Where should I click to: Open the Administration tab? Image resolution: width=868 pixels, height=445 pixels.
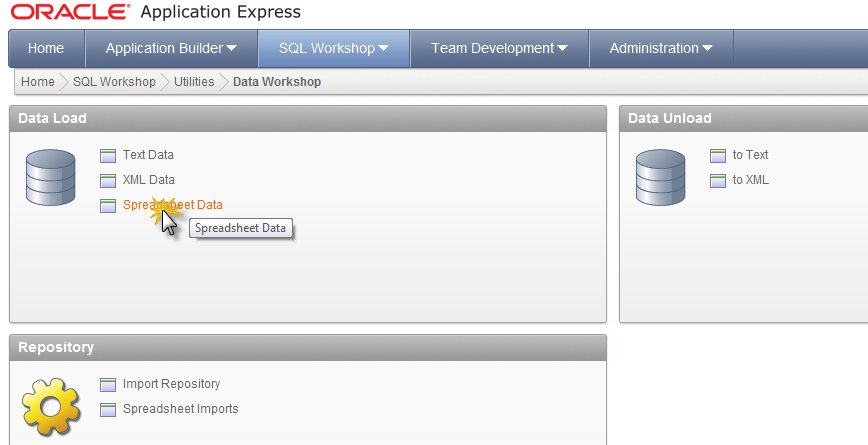(x=662, y=48)
